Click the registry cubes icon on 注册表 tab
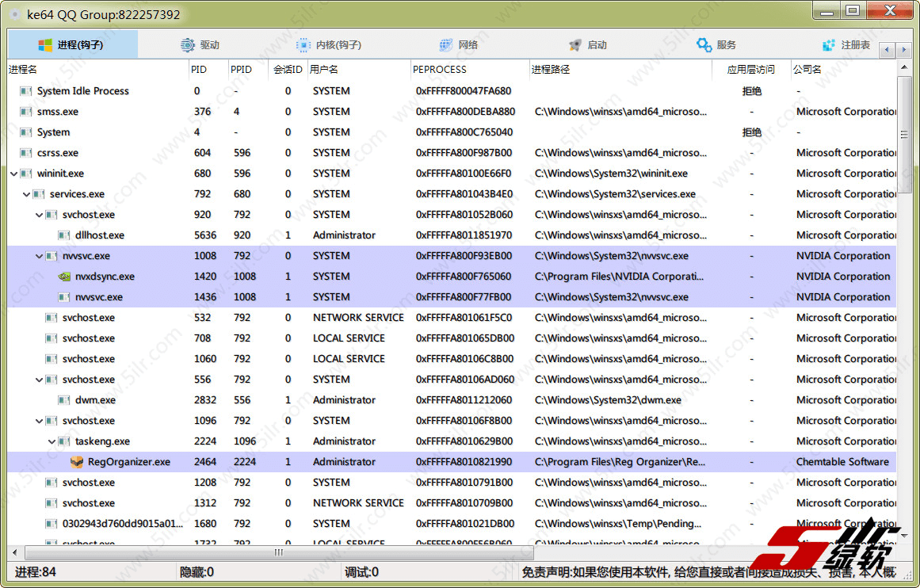The width and height of the screenshot is (920, 588). tap(829, 45)
